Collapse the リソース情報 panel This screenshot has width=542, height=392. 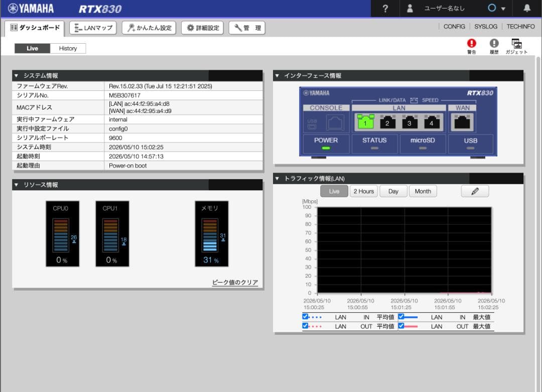(16, 185)
